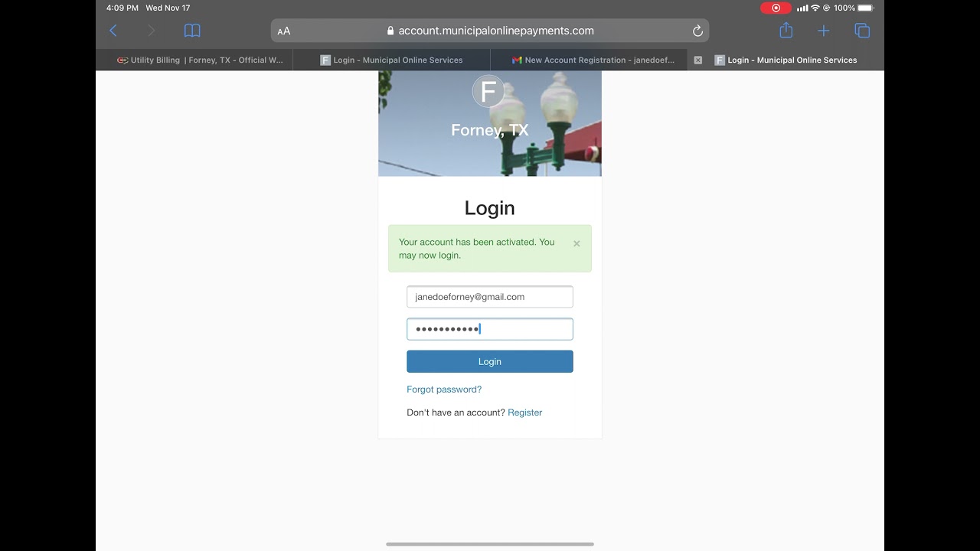980x551 pixels.
Task: Dismiss the account activated alert X
Action: (x=577, y=243)
